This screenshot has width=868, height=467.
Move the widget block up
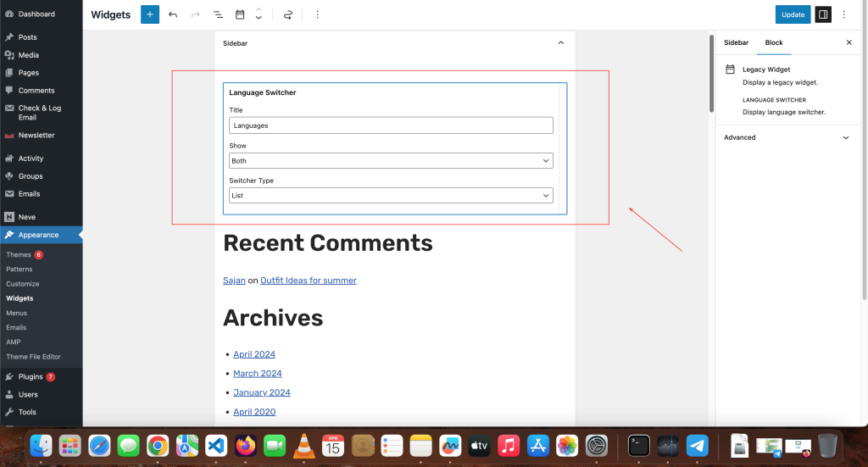(x=259, y=10)
